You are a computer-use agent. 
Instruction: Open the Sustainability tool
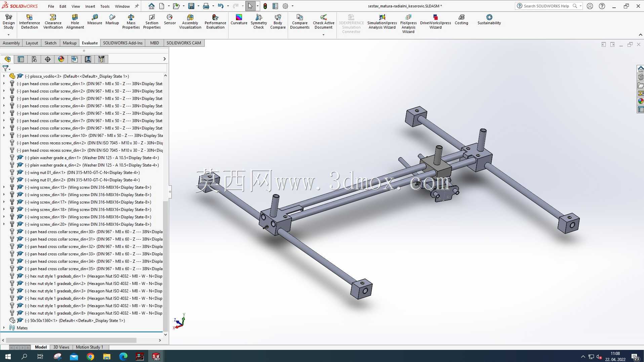(x=489, y=20)
